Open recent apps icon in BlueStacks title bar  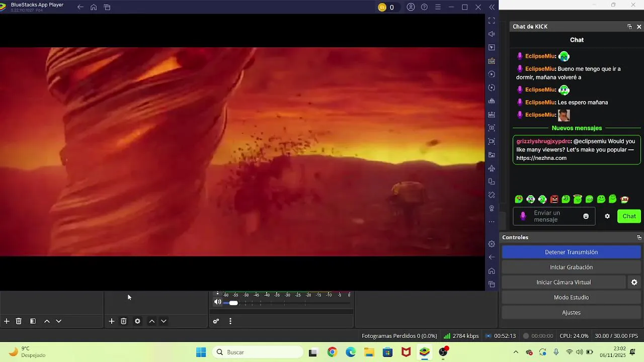tap(107, 7)
